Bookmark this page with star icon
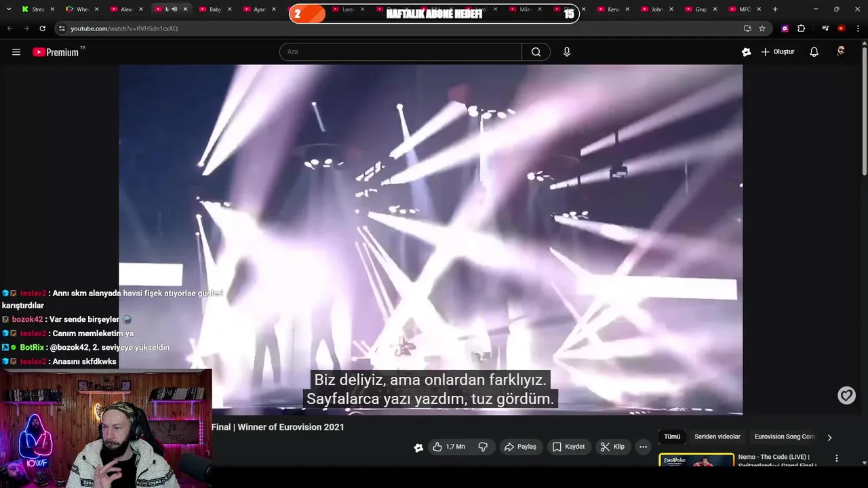 point(762,28)
